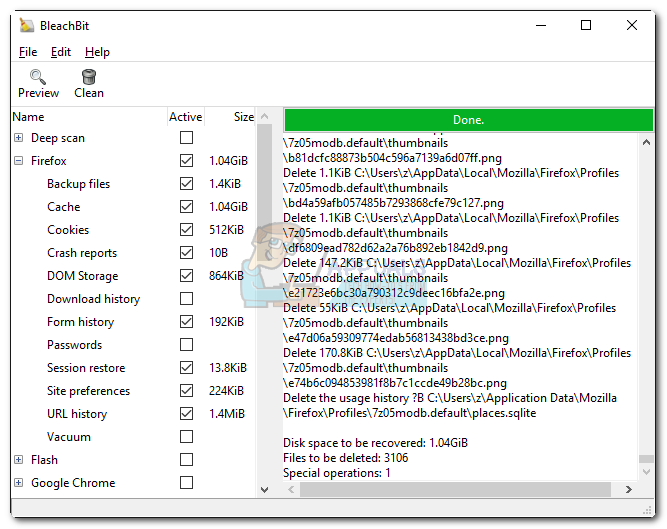Uncheck the DOM Storage checkbox
The width and height of the screenshot is (667, 529).
pos(186,276)
